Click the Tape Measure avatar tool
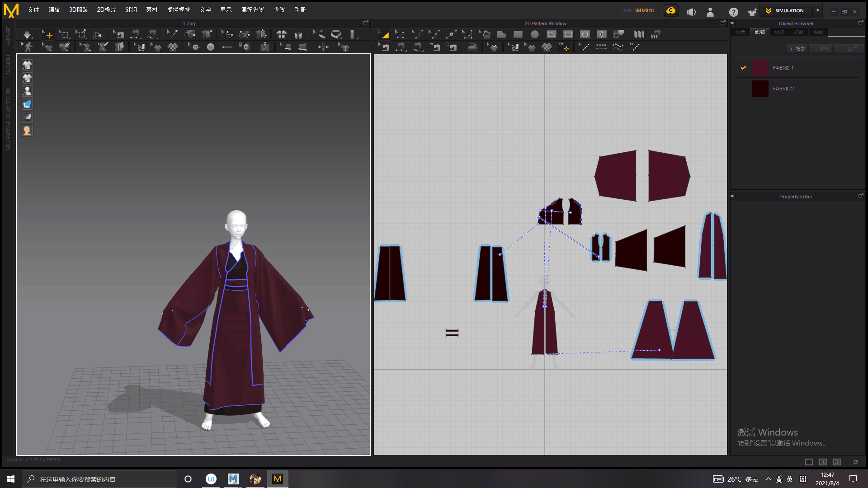 pos(336,35)
